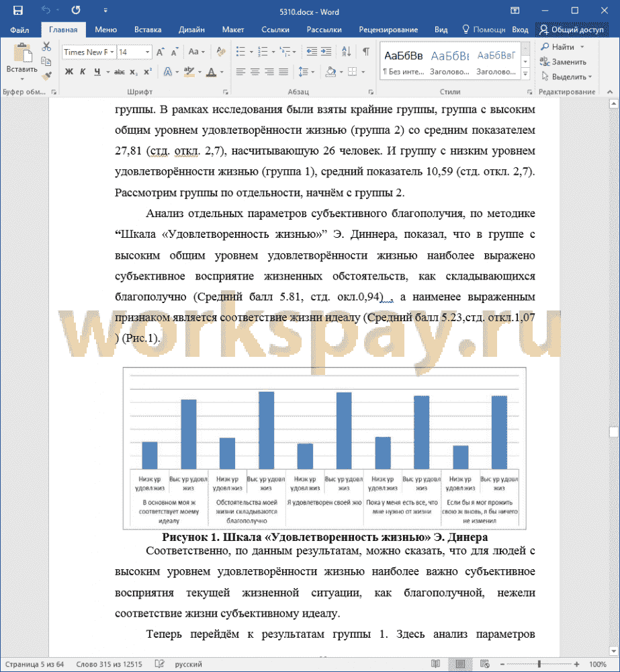Image resolution: width=620 pixels, height=672 pixels.
Task: Switch to the Рецензирование tab
Action: pos(388,30)
